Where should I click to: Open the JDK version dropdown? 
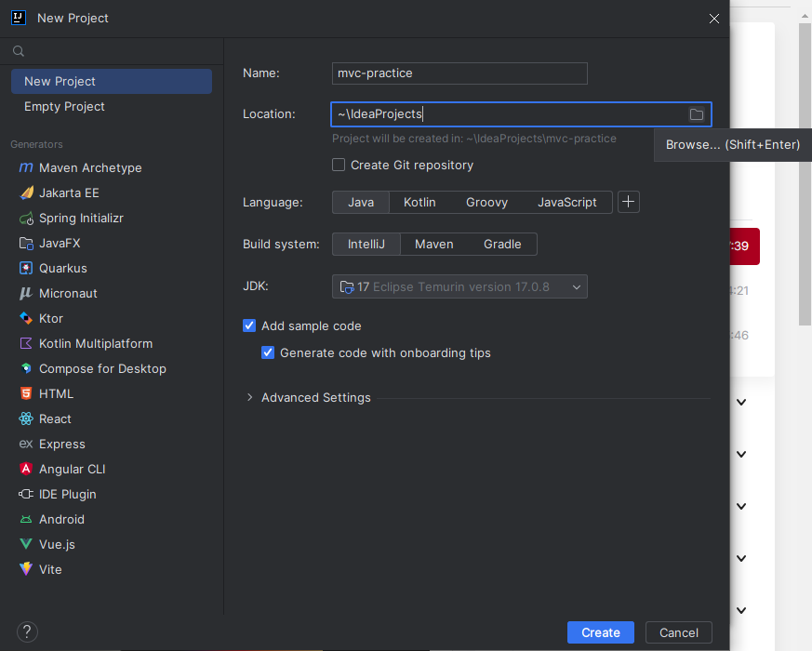(459, 287)
